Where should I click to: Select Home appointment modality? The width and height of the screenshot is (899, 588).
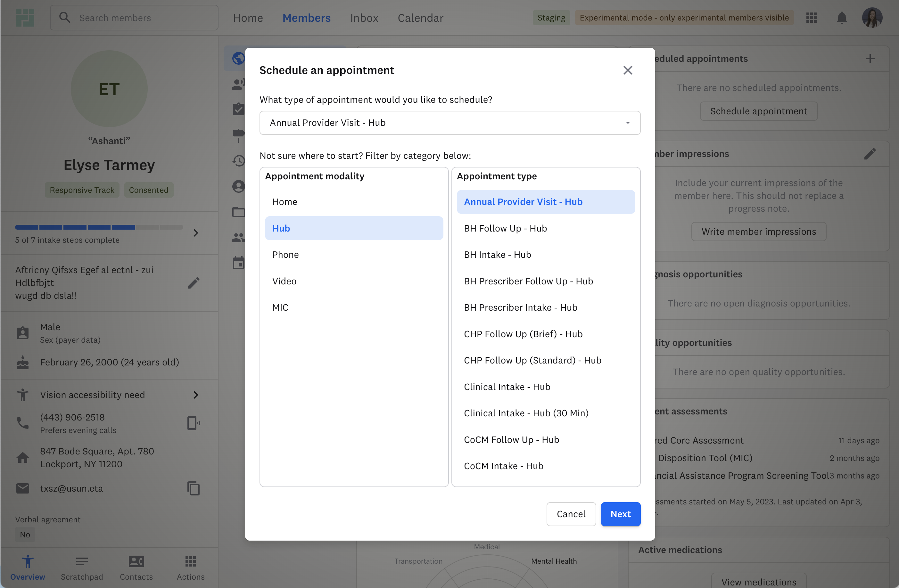pos(354,202)
